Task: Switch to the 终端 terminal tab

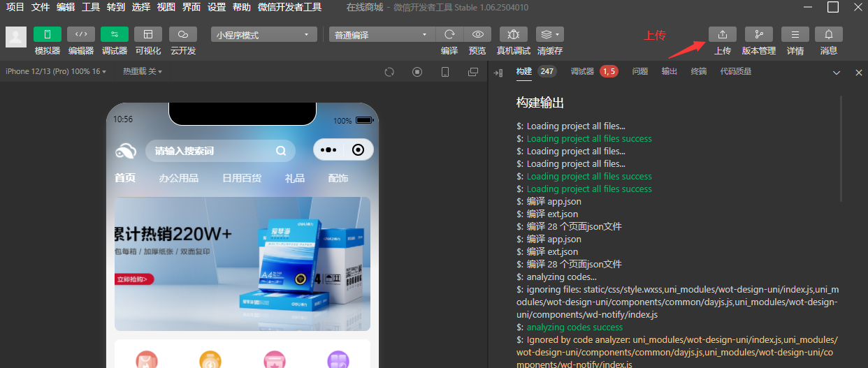Action: click(x=699, y=71)
